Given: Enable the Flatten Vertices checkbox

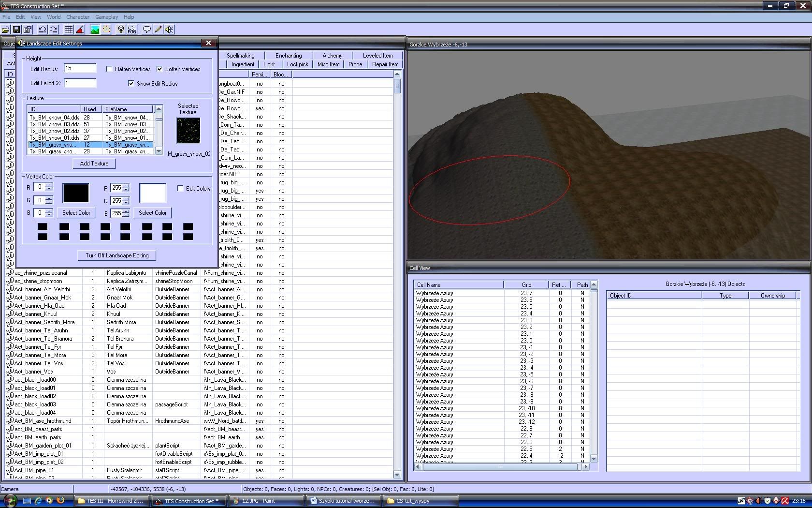Looking at the screenshot, I should (110, 69).
